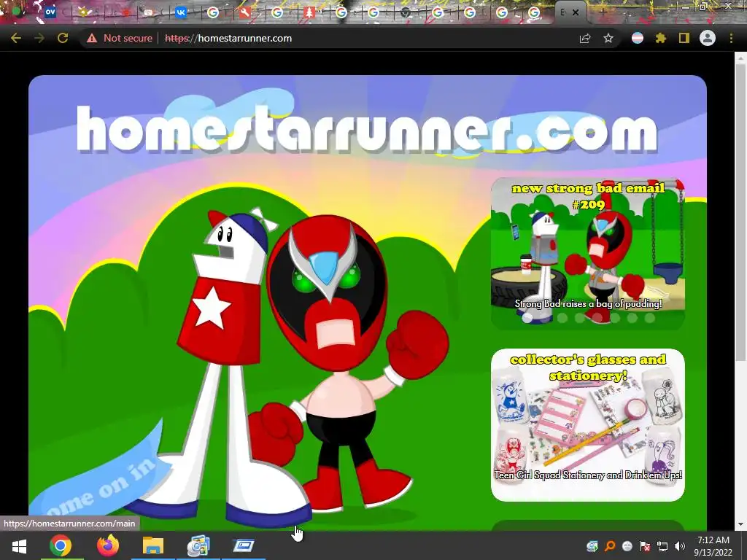Bookmark this page with the star

coord(608,38)
